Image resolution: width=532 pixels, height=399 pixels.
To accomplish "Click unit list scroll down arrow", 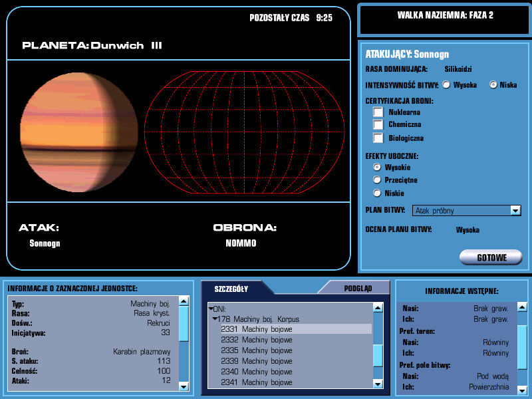I will pos(378,384).
